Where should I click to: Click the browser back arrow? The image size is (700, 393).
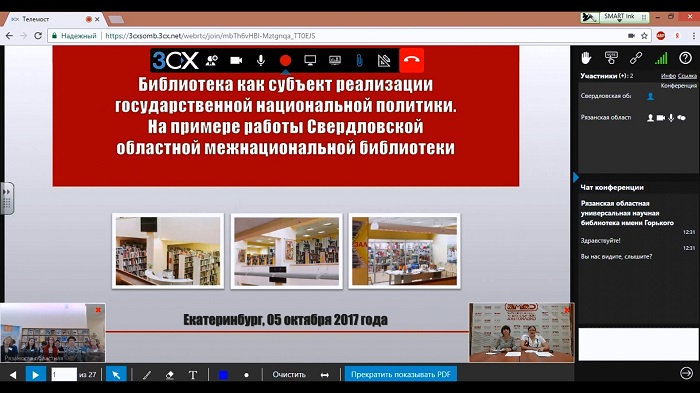9,36
